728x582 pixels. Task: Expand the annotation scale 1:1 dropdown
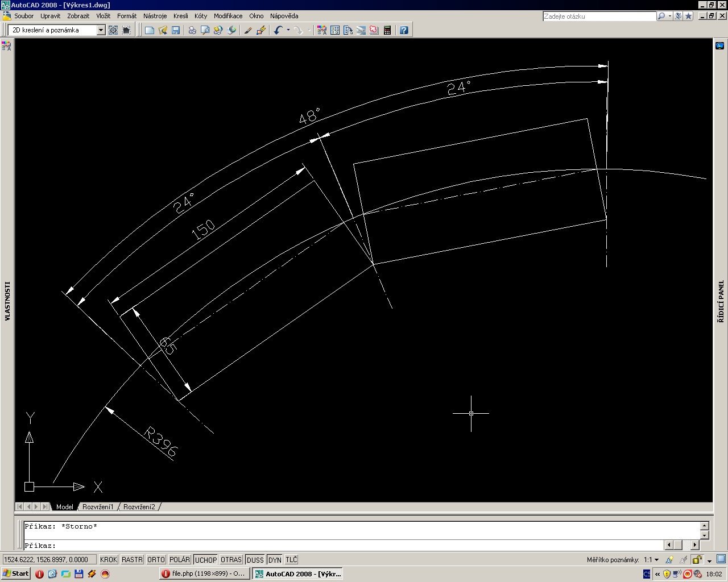(x=651, y=560)
